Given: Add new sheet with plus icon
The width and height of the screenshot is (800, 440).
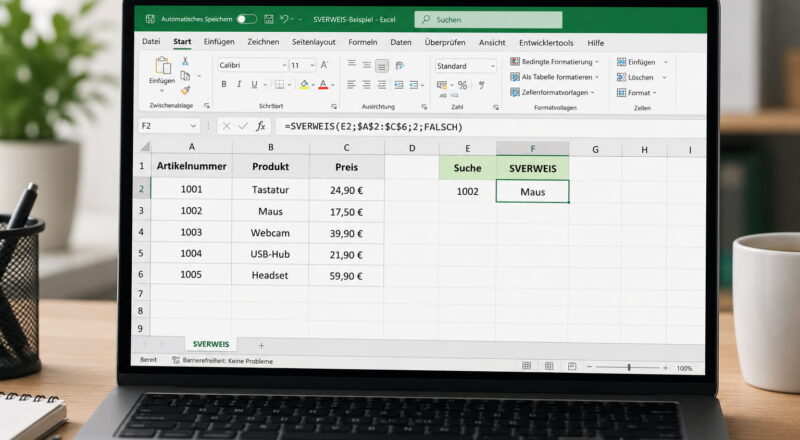Looking at the screenshot, I should point(261,346).
